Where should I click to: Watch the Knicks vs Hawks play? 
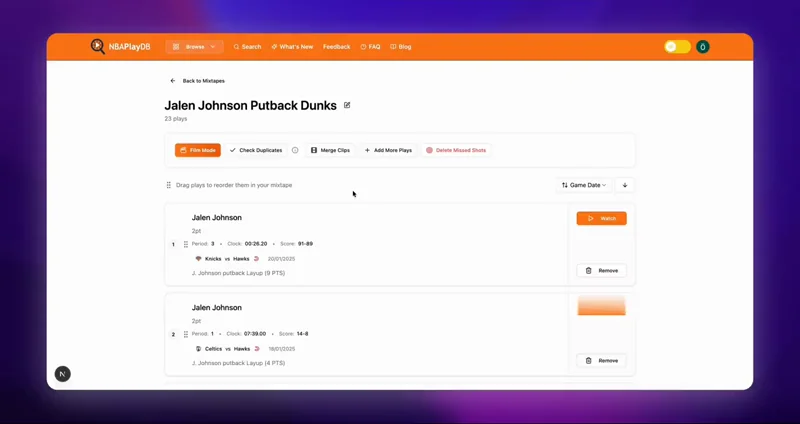(x=602, y=218)
